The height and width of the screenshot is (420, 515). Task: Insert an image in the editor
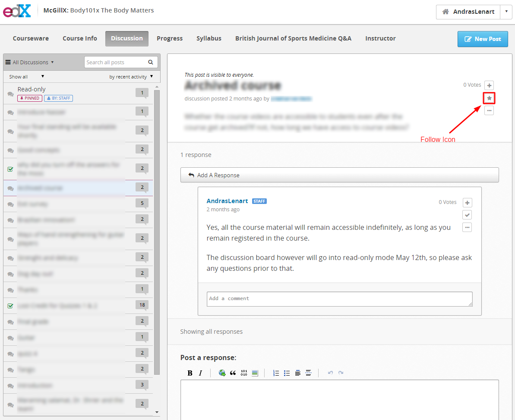coord(255,373)
